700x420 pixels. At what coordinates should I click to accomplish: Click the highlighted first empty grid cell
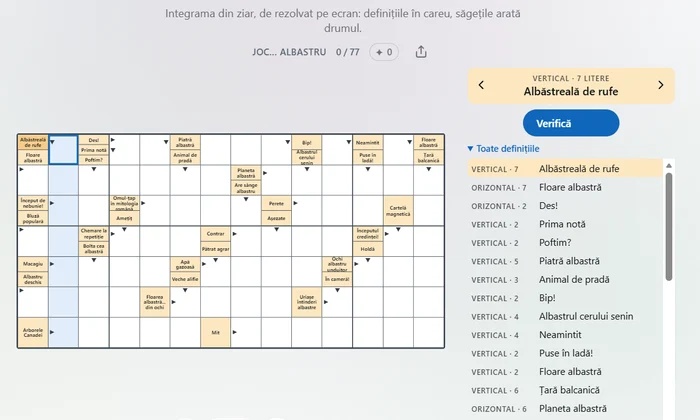click(x=63, y=150)
